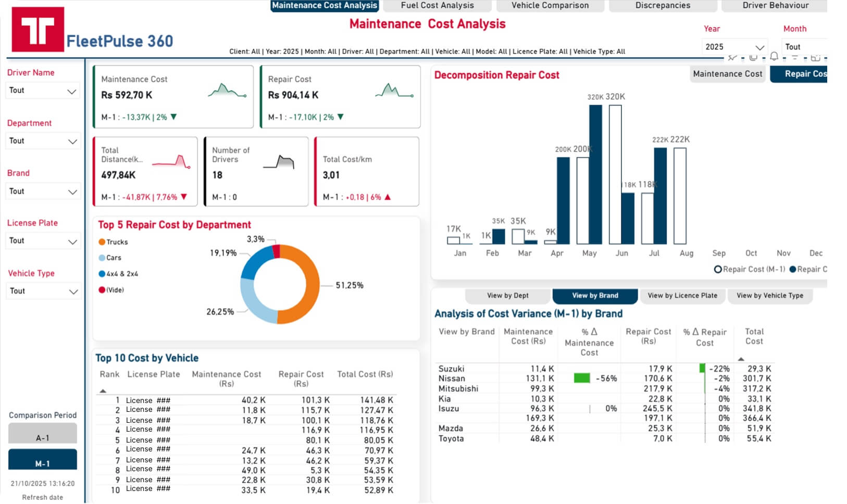Open the notifications bell icon
The height and width of the screenshot is (504, 847).
point(774,57)
